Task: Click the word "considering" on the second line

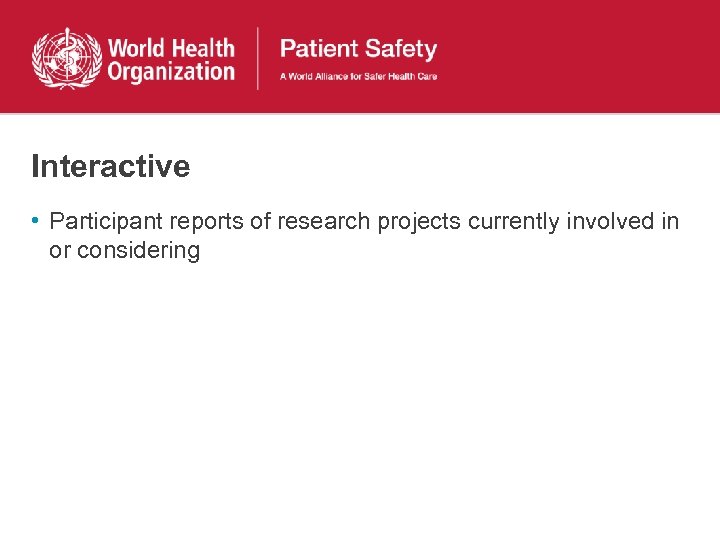Action: click(x=138, y=250)
